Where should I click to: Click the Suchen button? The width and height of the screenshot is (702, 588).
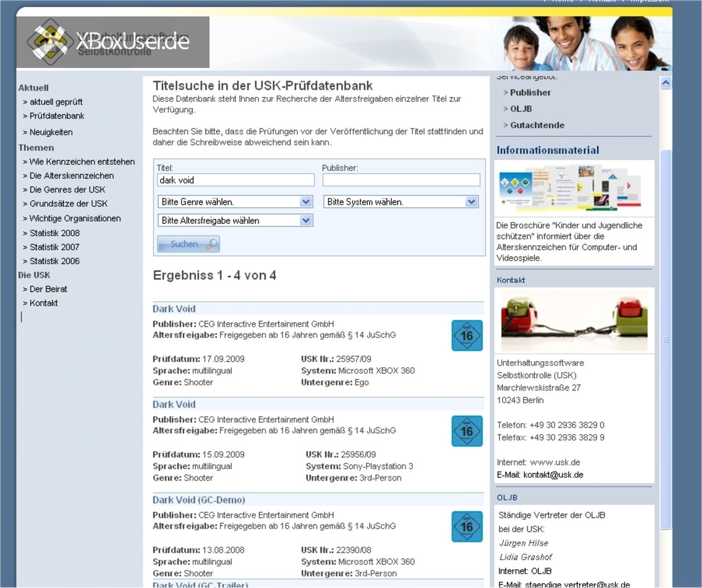point(189,244)
